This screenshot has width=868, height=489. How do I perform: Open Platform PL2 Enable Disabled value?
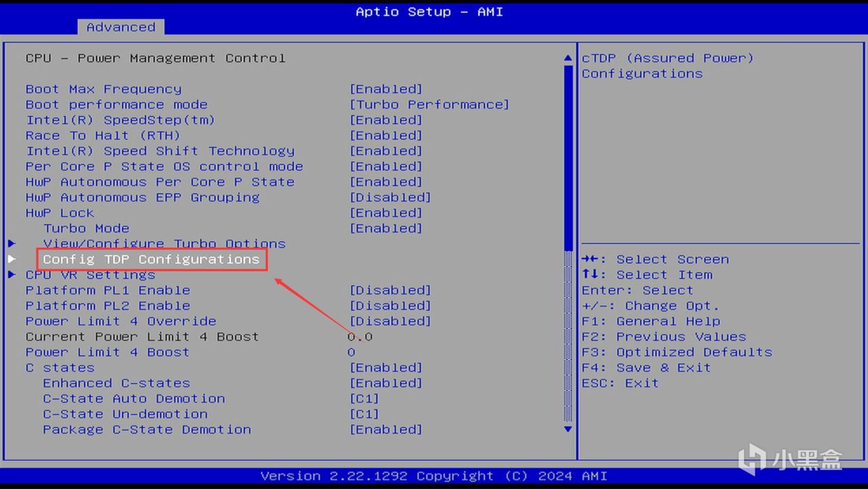pos(390,306)
